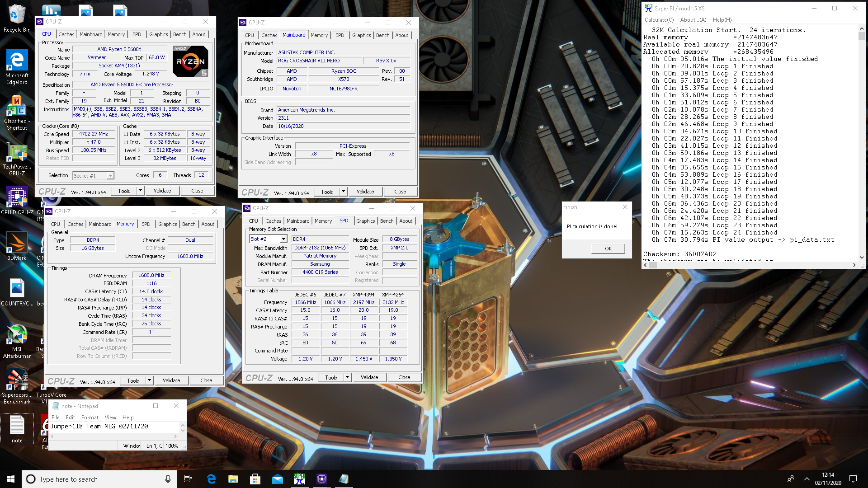Switch to Super PI taskbar icon

click(299, 479)
